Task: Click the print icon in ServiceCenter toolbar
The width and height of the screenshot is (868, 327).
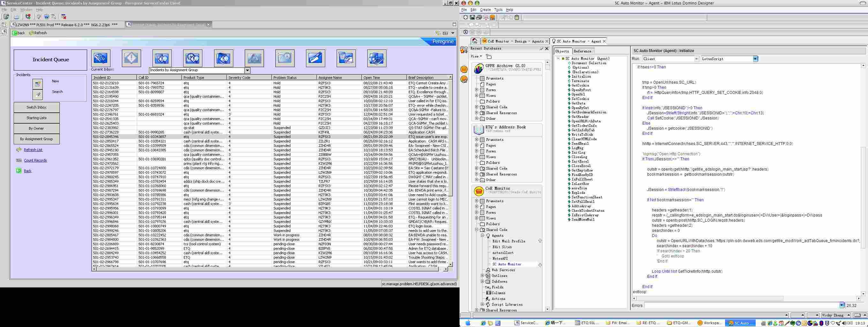Action: (x=16, y=17)
